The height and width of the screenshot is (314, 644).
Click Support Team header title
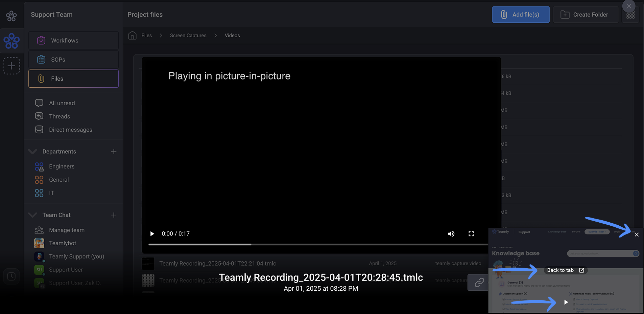52,15
